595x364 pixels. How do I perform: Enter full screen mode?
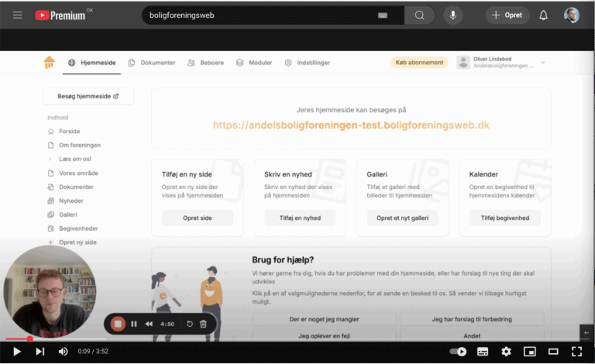click(x=576, y=352)
